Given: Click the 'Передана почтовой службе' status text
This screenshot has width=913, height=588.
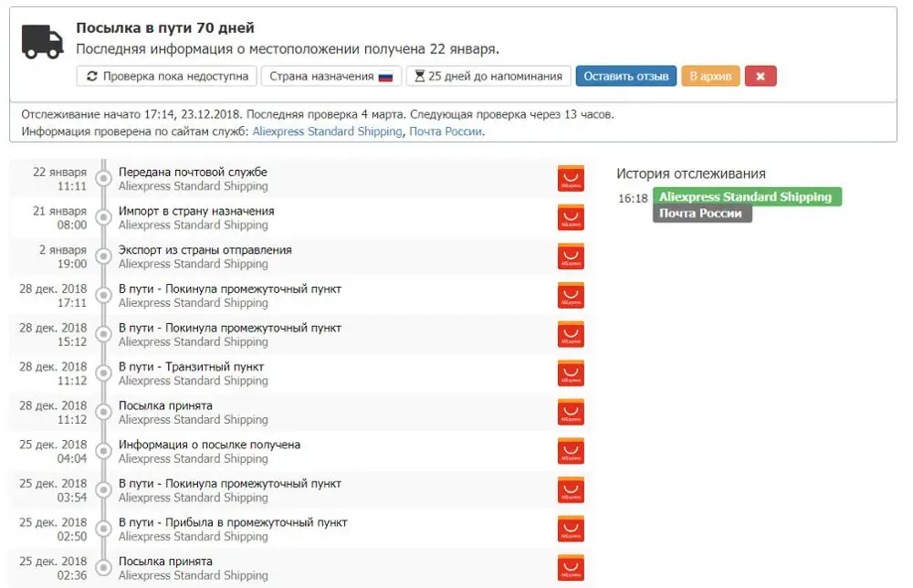Looking at the screenshot, I should [x=193, y=172].
